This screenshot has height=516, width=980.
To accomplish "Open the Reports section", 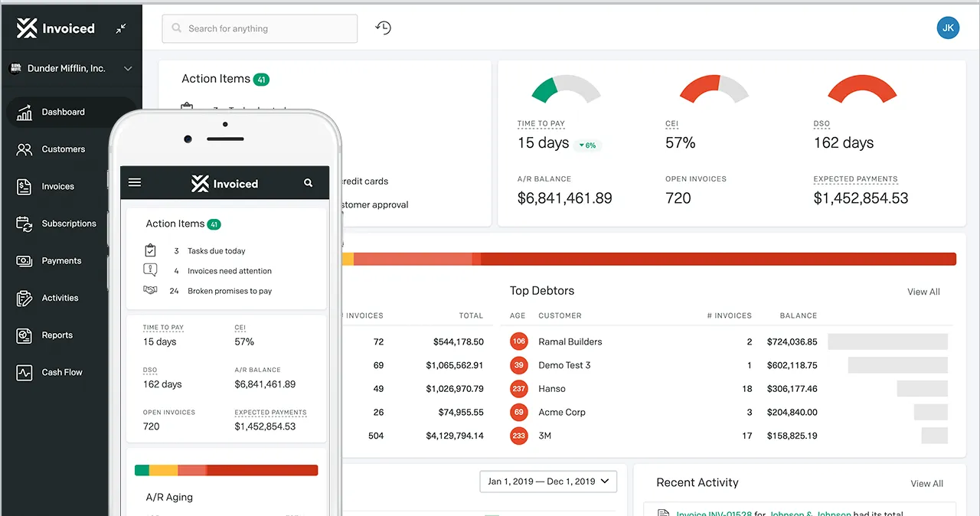I will tap(57, 335).
